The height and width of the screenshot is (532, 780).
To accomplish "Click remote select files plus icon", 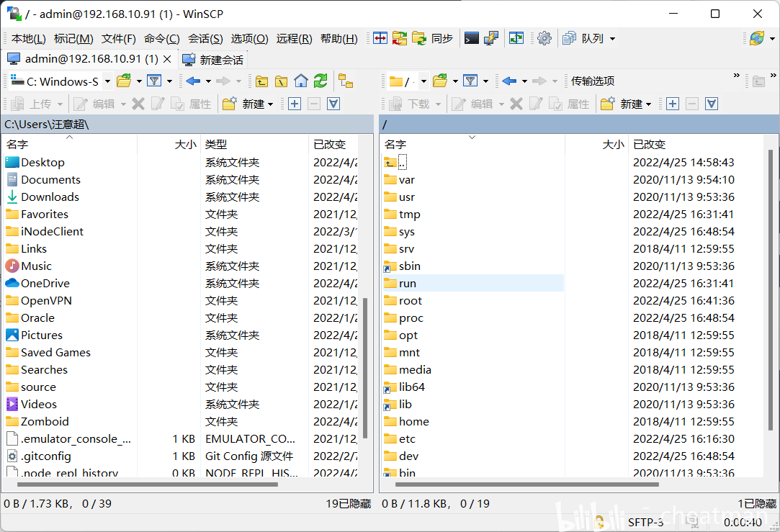I will point(673,104).
